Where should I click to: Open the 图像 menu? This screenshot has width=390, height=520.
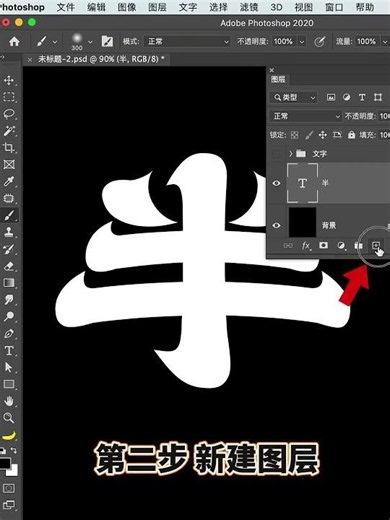coord(127,7)
